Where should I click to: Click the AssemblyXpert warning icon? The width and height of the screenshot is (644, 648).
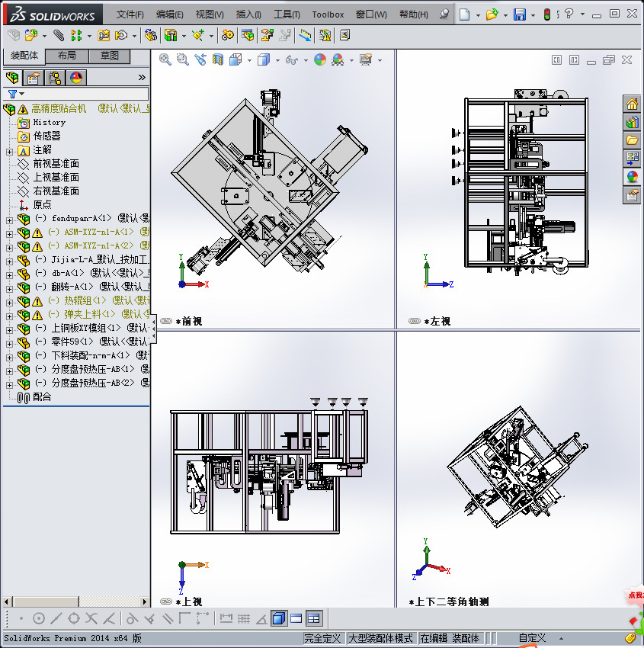[x=325, y=36]
